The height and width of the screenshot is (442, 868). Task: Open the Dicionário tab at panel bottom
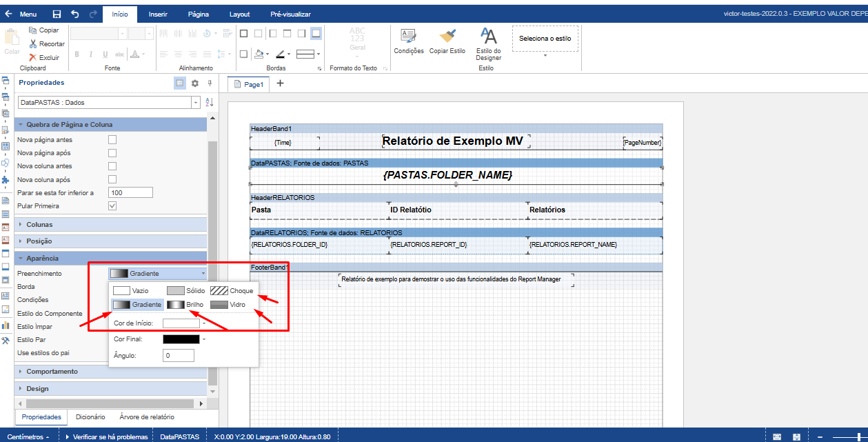pos(90,417)
